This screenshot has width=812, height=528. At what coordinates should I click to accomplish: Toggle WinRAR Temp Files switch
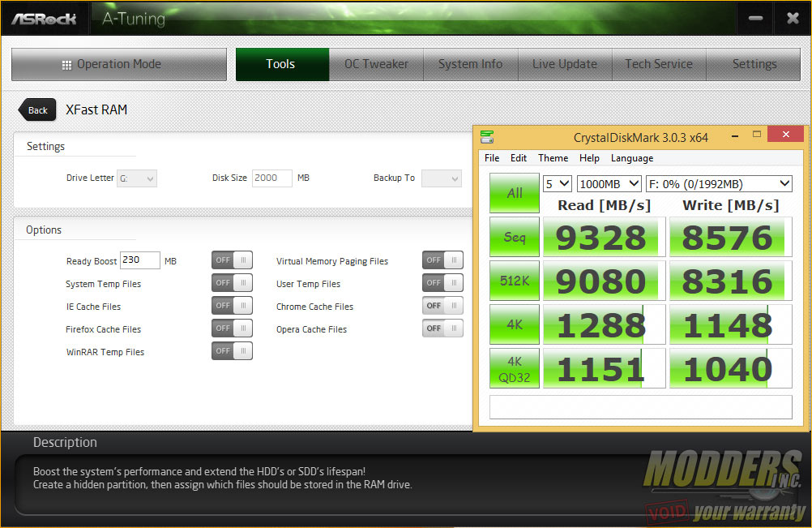[x=232, y=351]
